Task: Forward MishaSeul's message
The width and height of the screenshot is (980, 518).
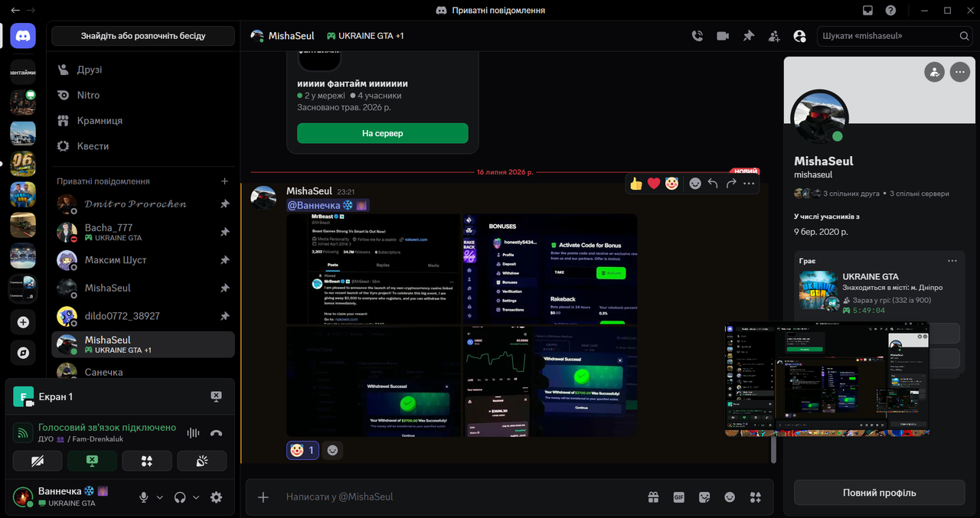Action: (731, 184)
